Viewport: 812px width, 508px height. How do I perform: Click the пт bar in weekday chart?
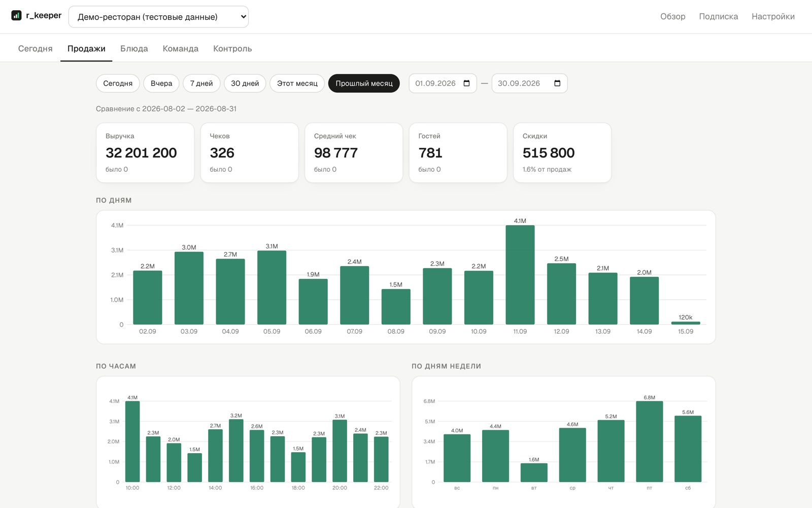point(650,441)
